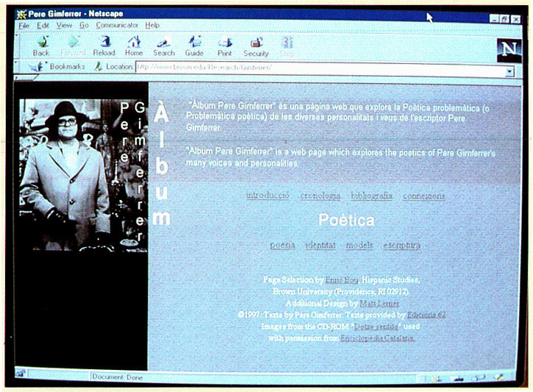Print the page using Print icon

[224, 46]
